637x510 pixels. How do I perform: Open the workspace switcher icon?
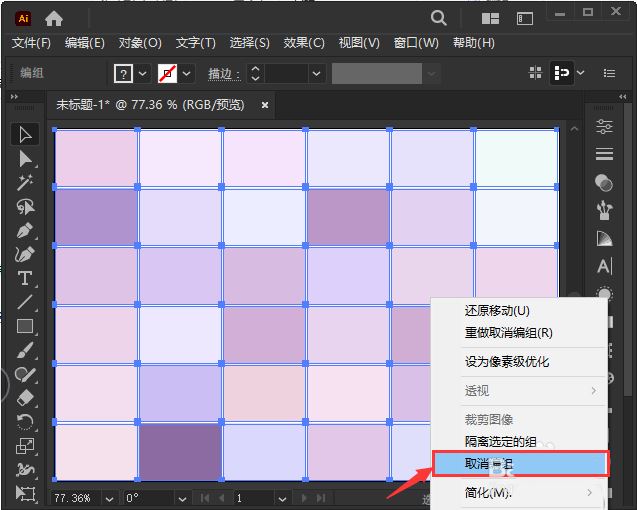pos(524,19)
